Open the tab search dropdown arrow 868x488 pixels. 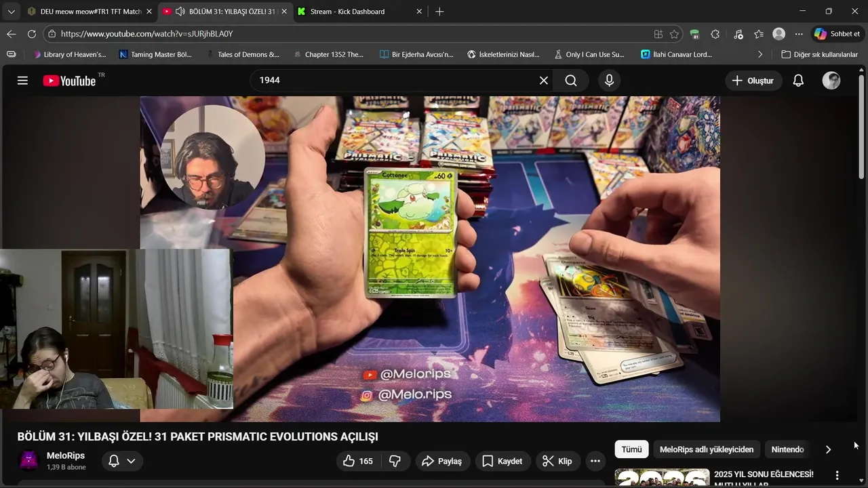[11, 12]
